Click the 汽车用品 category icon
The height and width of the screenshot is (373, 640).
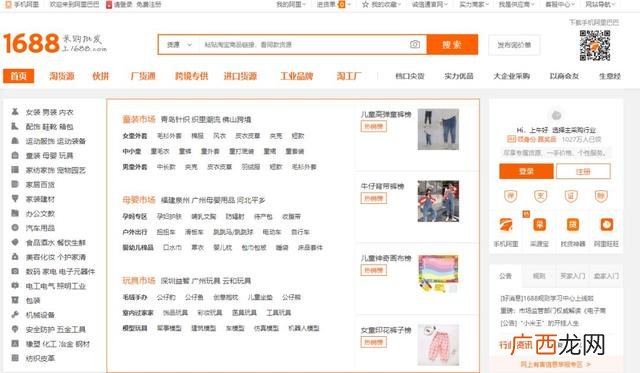(15, 228)
